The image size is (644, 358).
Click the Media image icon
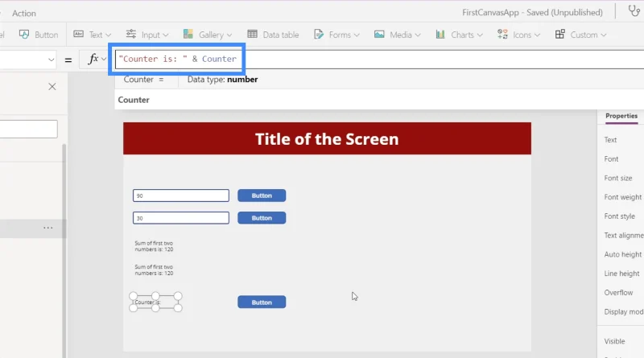(x=379, y=34)
